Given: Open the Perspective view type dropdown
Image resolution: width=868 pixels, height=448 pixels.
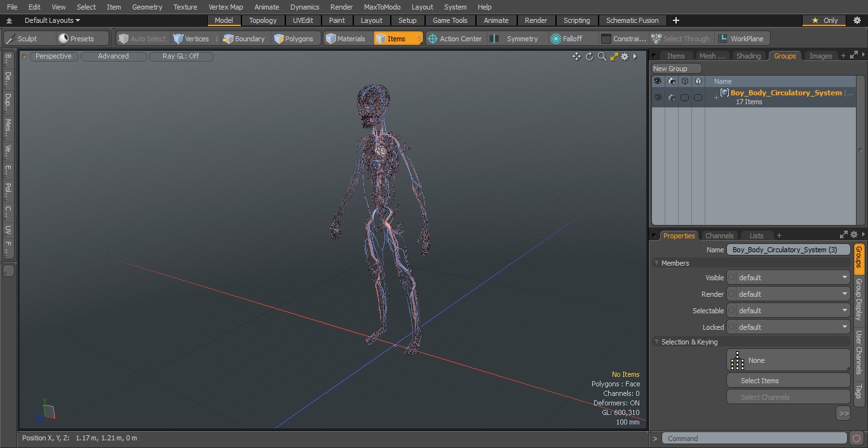Looking at the screenshot, I should pos(53,57).
